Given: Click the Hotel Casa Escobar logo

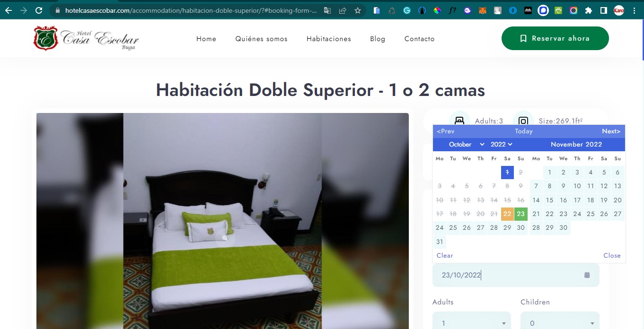Looking at the screenshot, I should (84, 38).
